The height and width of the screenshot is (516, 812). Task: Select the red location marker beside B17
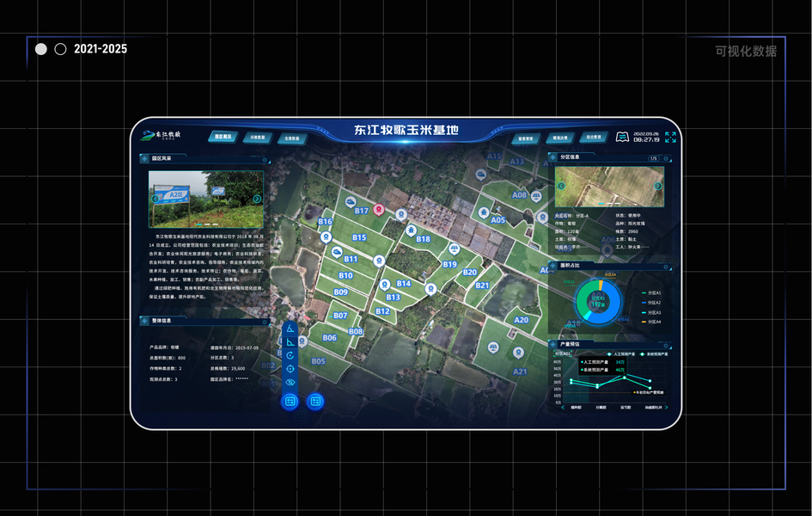pyautogui.click(x=379, y=209)
